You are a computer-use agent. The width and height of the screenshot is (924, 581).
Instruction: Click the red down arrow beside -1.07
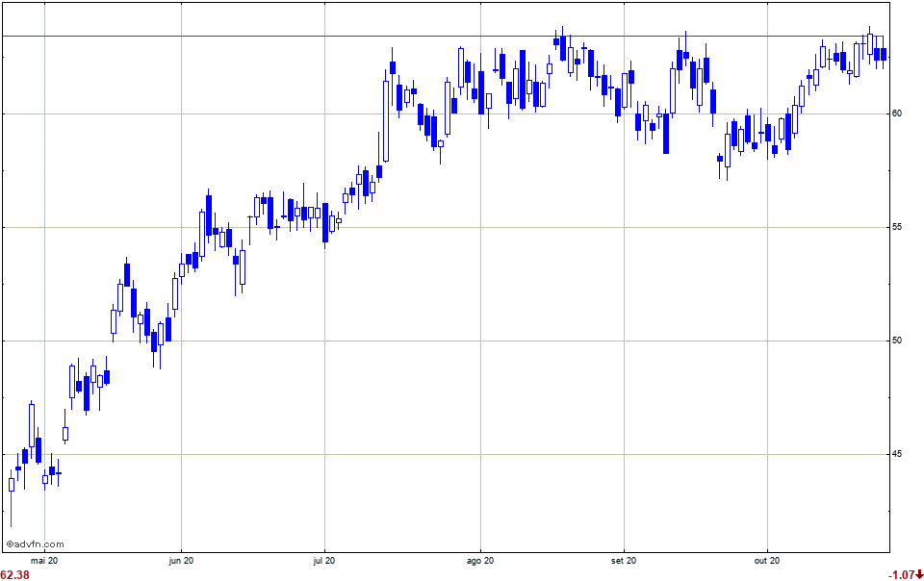click(919, 574)
